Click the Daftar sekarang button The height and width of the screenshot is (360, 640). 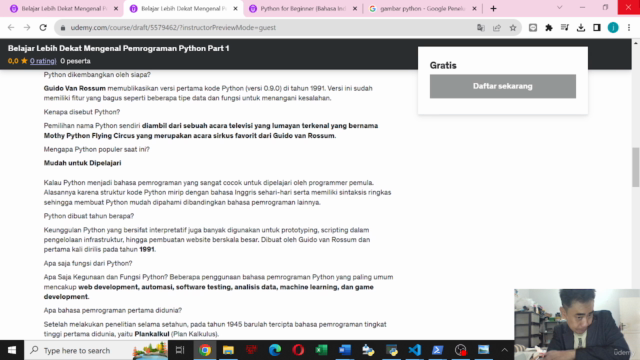click(502, 86)
